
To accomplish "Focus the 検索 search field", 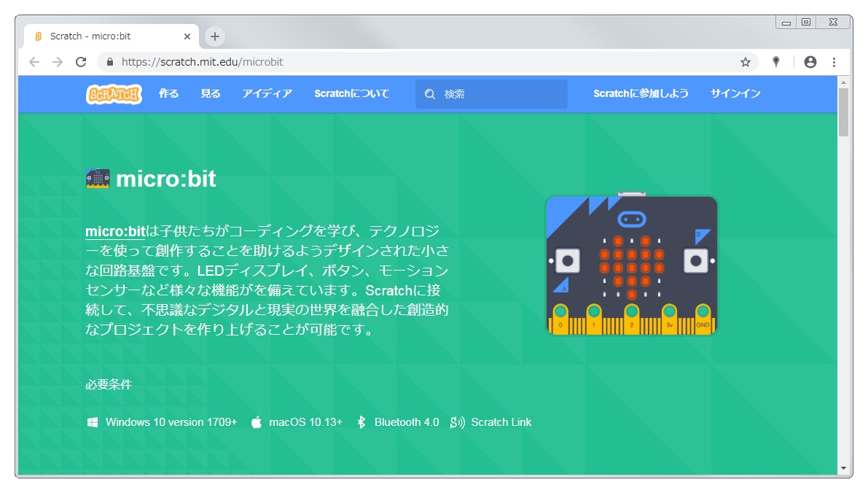I will [x=491, y=94].
